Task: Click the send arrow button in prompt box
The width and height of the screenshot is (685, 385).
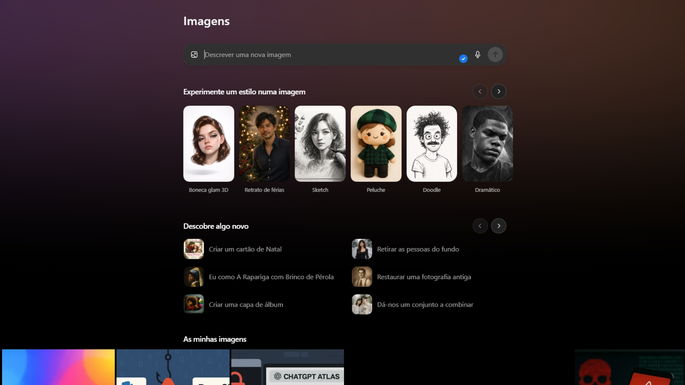Action: pos(495,55)
